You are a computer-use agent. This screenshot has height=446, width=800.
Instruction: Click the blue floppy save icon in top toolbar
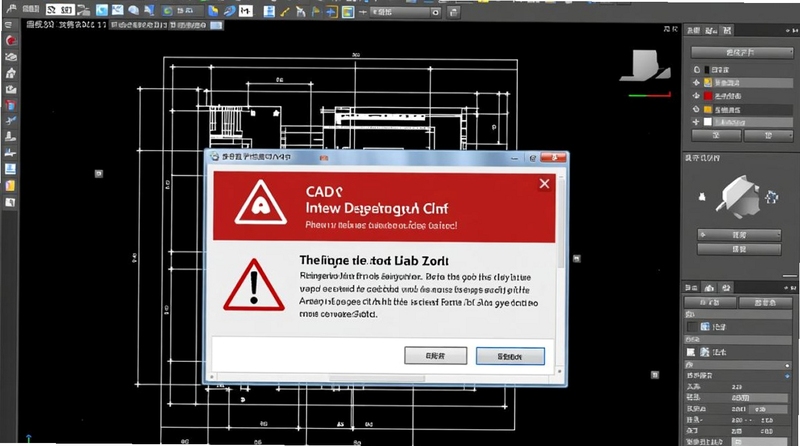(x=269, y=11)
